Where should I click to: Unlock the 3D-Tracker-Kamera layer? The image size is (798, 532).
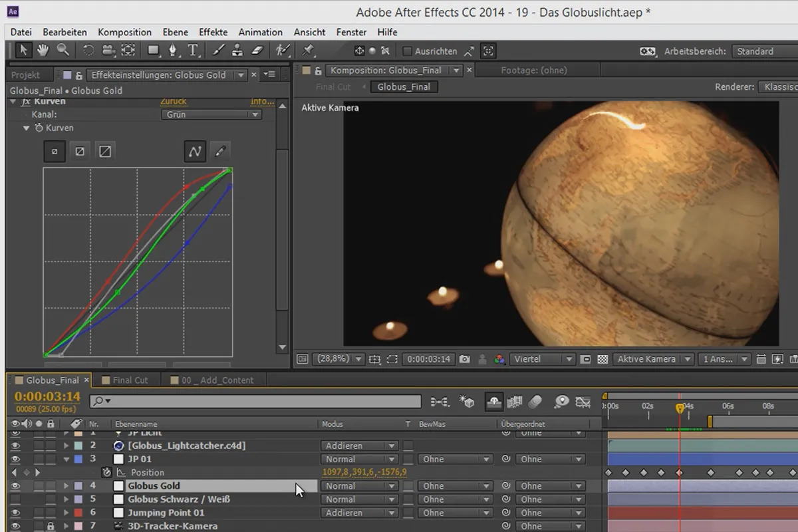pyautogui.click(x=50, y=526)
